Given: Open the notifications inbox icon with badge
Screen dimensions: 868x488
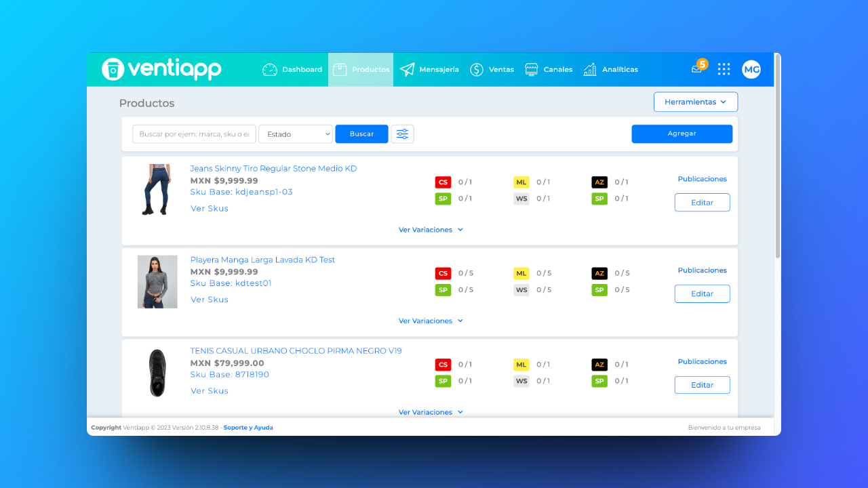Looking at the screenshot, I should 698,68.
